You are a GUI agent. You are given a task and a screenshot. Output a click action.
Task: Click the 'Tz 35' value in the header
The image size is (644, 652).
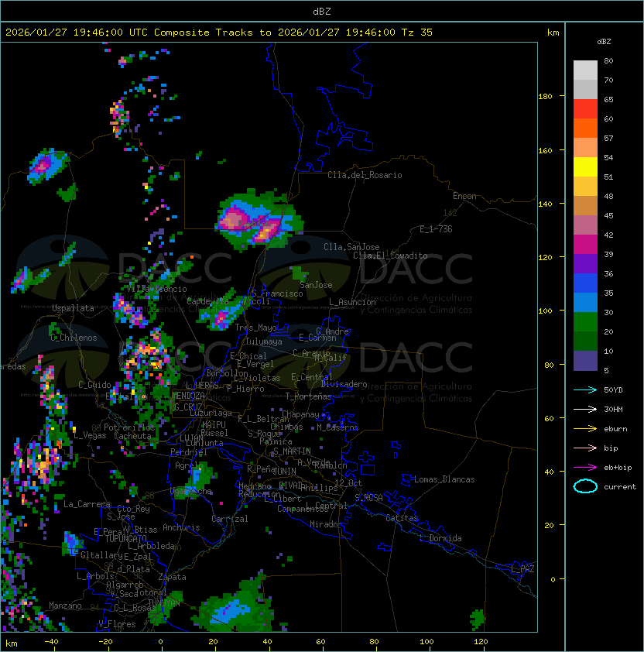(x=417, y=33)
